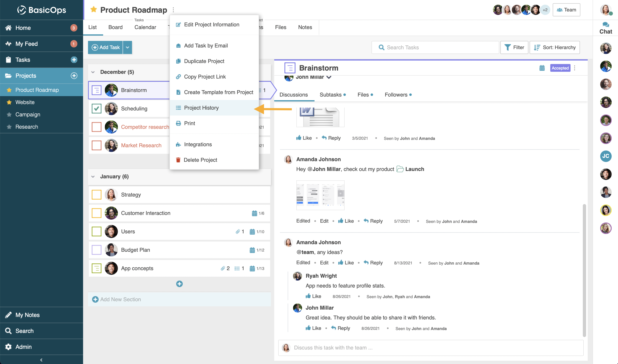Like Ryah Wright's comment
This screenshot has height=364, width=618.
coord(313,296)
